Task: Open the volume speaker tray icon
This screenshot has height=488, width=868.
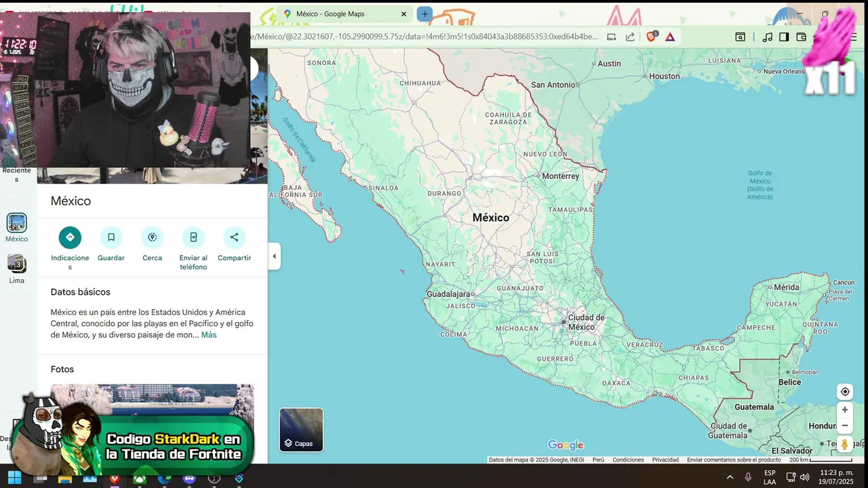Action: [805, 477]
